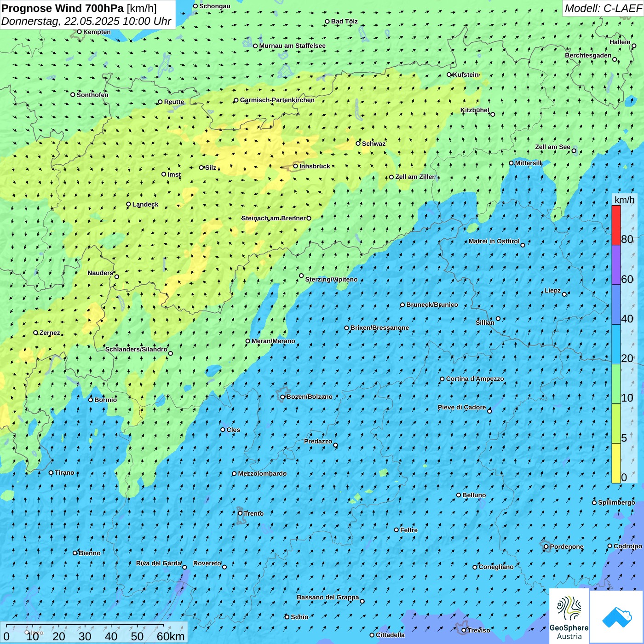Click the red legend color above 80
The image size is (644, 644).
tap(616, 225)
